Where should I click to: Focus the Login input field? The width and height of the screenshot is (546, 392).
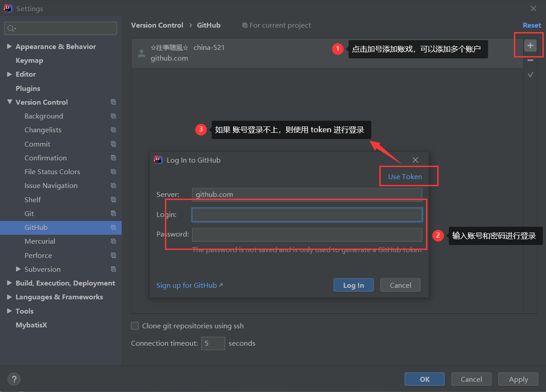[x=307, y=215]
